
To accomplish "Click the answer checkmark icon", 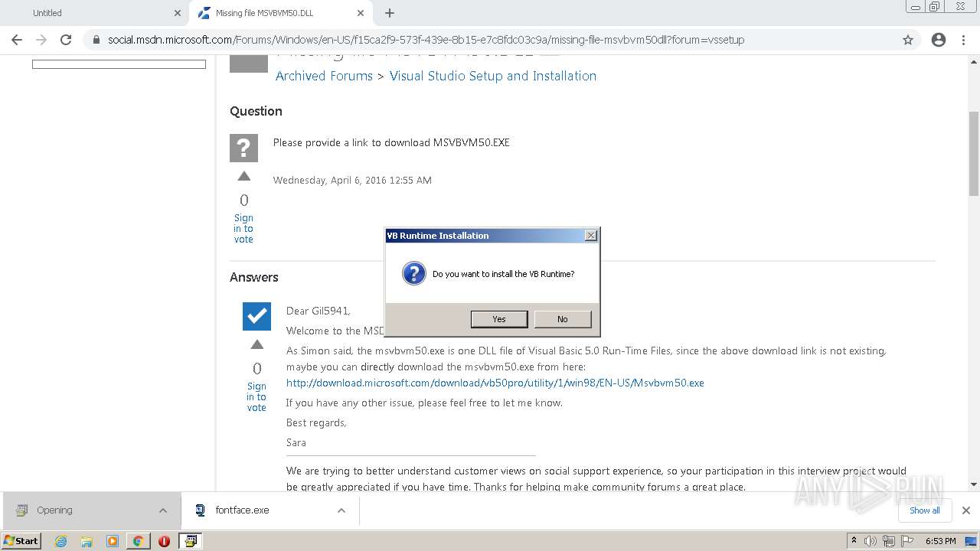I will pyautogui.click(x=256, y=316).
